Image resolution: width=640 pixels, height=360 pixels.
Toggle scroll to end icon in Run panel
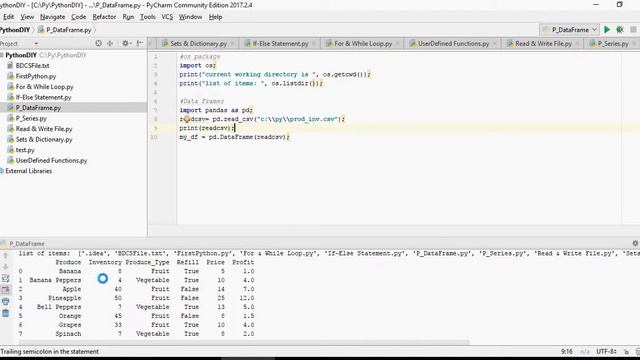click(6, 290)
